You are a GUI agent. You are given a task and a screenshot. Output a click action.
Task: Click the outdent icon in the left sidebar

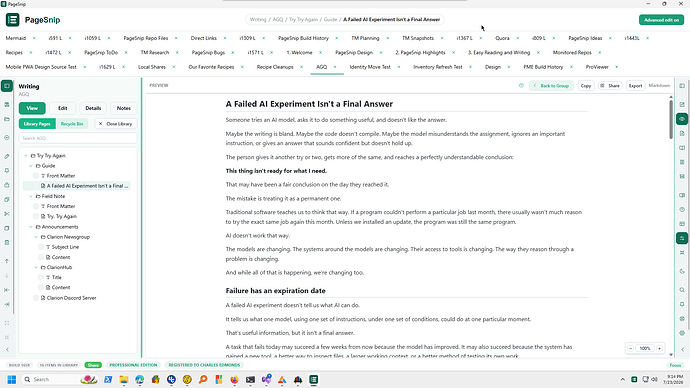pyautogui.click(x=7, y=290)
